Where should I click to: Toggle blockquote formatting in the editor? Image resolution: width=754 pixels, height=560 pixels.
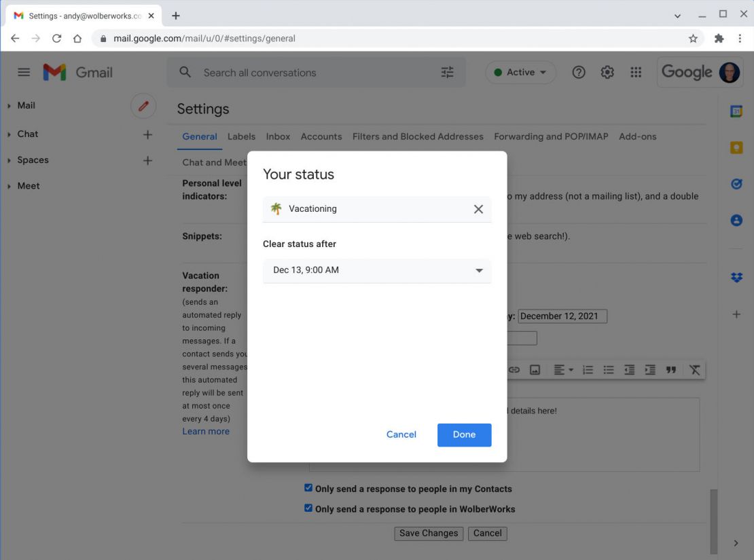point(670,369)
